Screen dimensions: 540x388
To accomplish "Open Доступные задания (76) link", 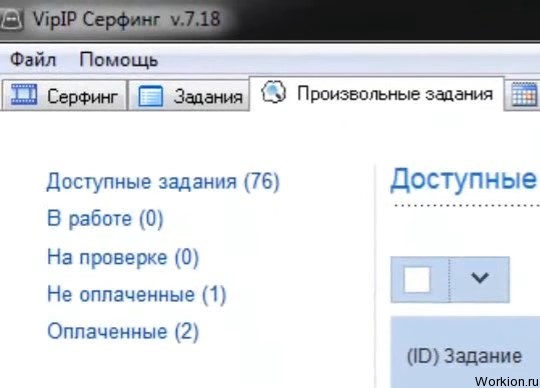I will pos(163,181).
